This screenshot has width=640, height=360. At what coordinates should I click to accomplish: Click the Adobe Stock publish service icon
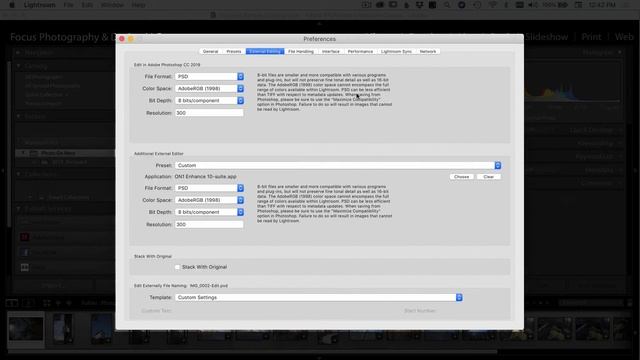24,237
